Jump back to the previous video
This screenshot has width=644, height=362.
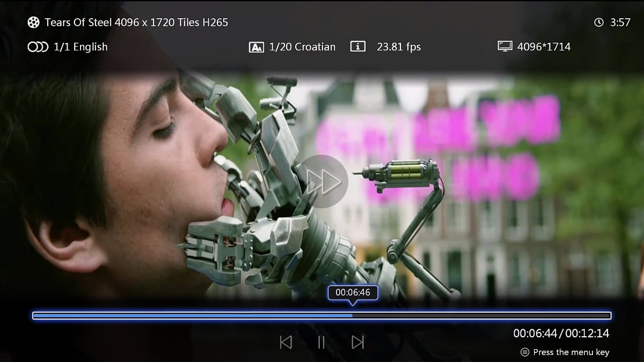pyautogui.click(x=286, y=342)
